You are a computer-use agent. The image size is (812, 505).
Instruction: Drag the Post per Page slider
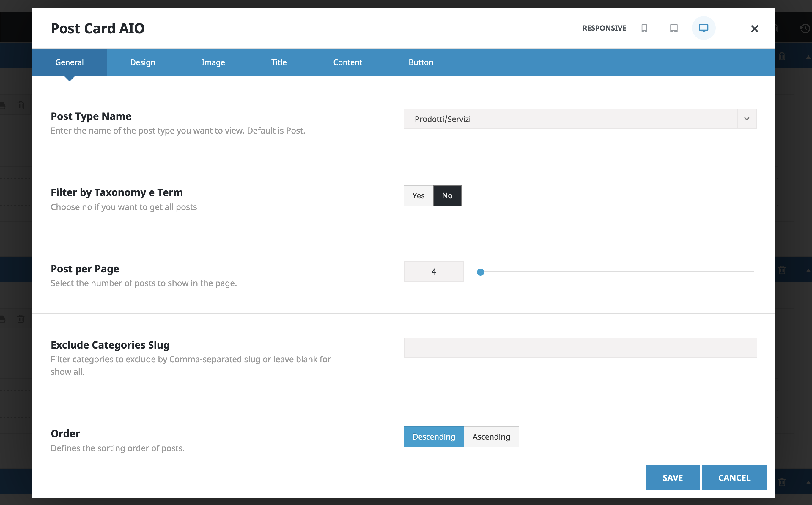pos(481,271)
